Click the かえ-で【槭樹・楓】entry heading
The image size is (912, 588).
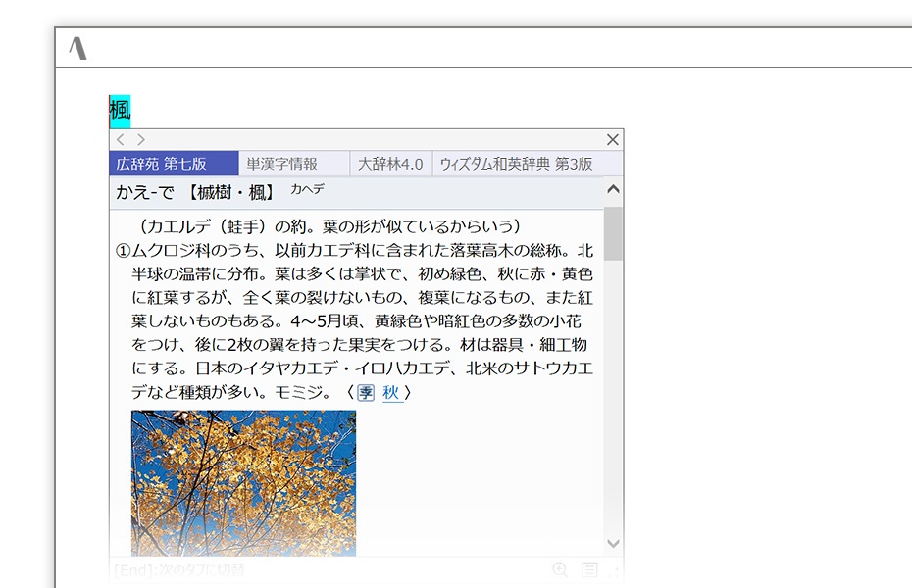pos(195,192)
